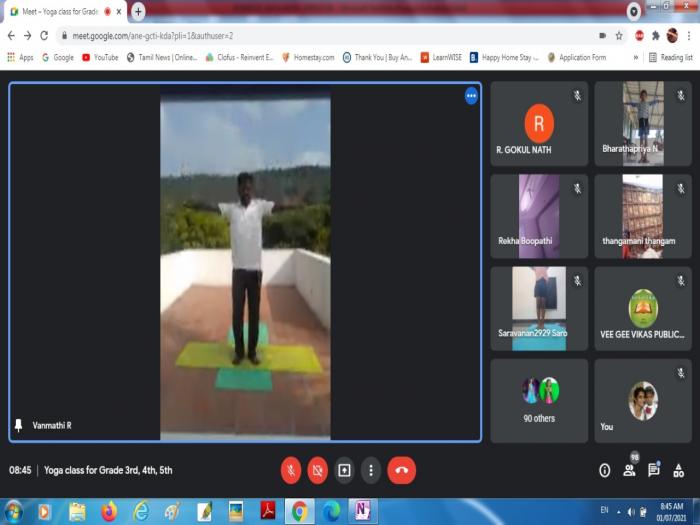Open the chat with everyone icon
The width and height of the screenshot is (700, 525).
(x=654, y=470)
